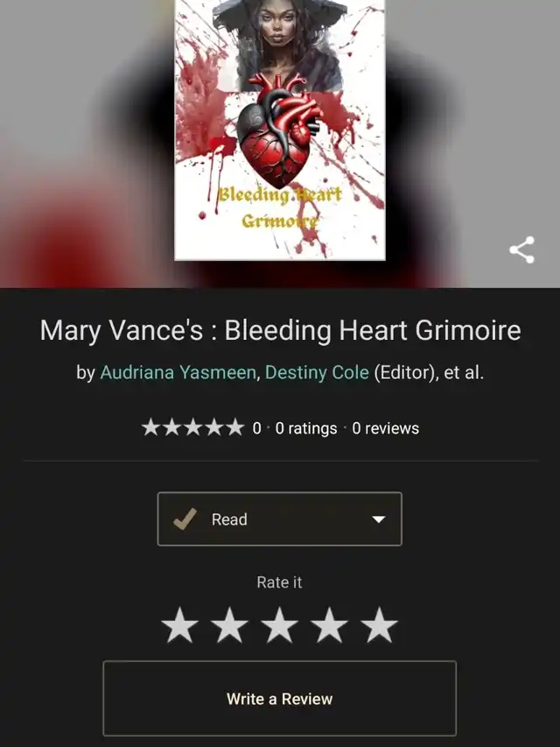This screenshot has height=747, width=560.
Task: Toggle the Read checkmark icon
Action: (185, 518)
